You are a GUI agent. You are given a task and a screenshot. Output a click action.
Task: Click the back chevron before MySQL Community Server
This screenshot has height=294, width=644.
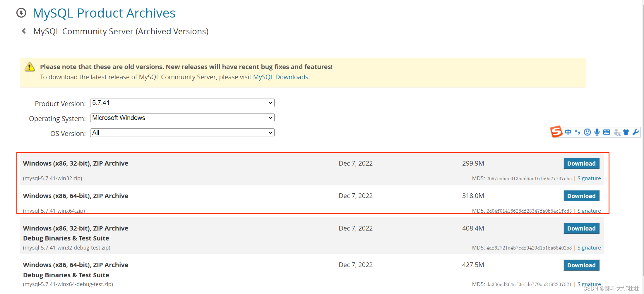[24, 31]
